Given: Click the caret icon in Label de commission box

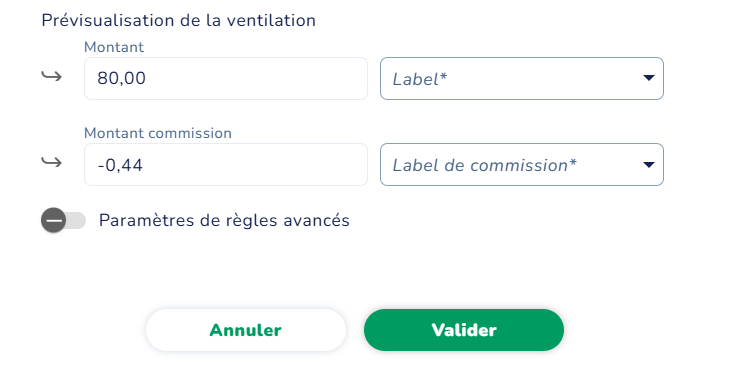Looking at the screenshot, I should click(649, 164).
